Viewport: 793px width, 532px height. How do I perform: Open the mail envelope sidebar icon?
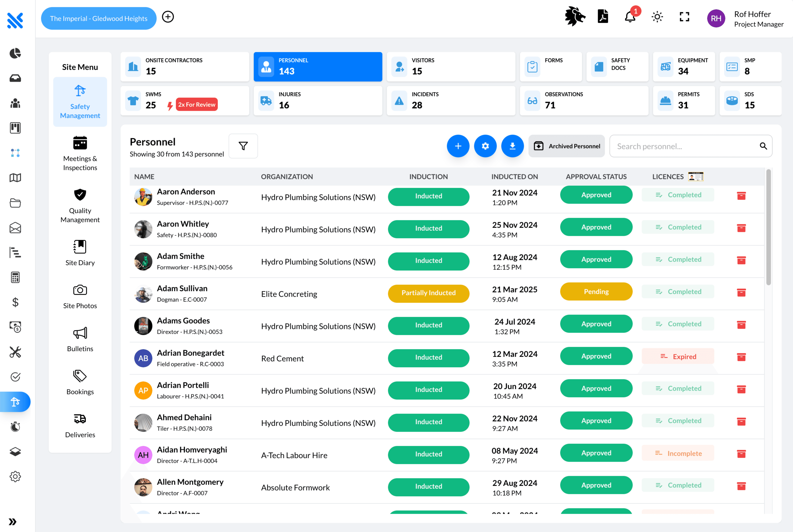coord(15,228)
